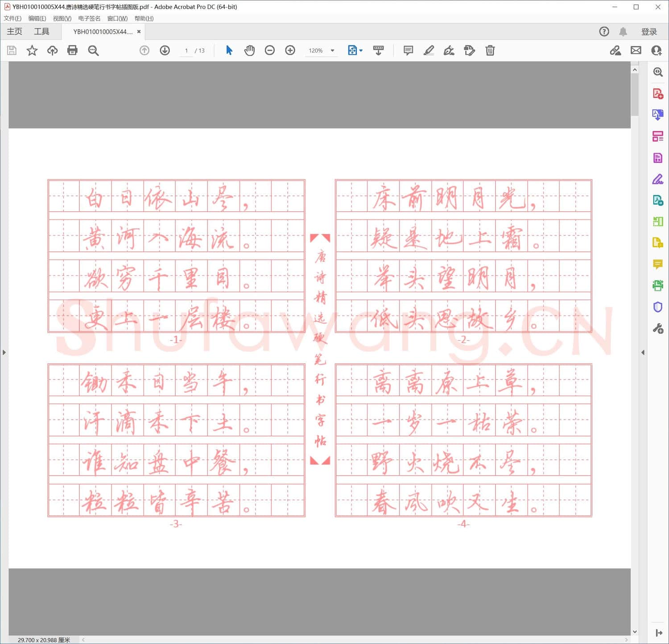Open the 帮助(H) menu
669x644 pixels.
(144, 18)
